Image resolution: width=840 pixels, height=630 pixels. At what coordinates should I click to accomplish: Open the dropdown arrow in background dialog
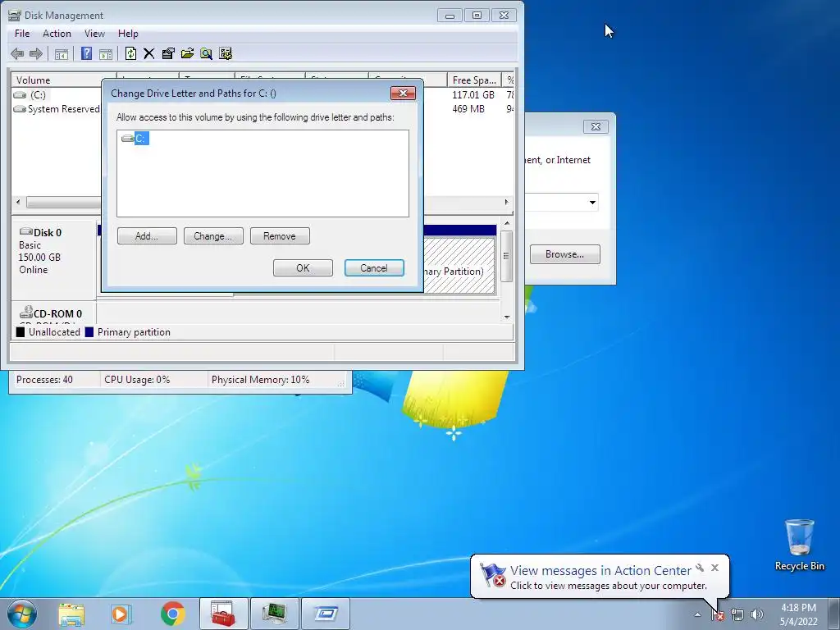point(592,203)
